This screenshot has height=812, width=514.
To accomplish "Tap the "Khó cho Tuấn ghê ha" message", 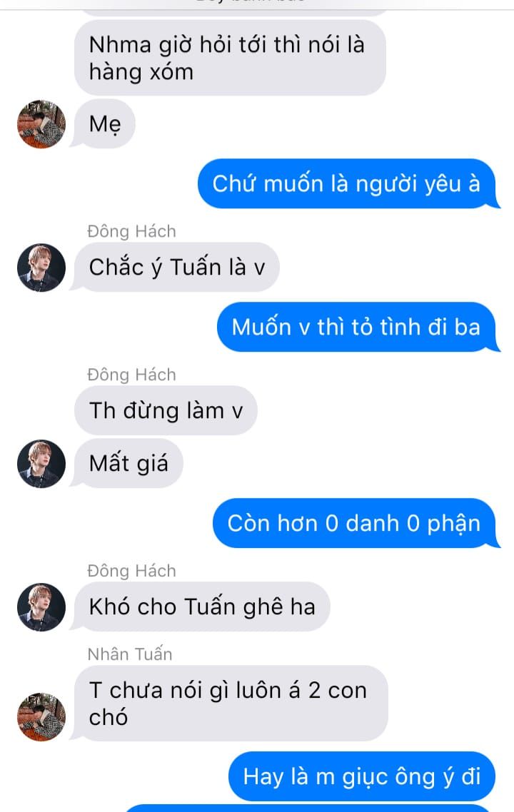I will tap(202, 607).
